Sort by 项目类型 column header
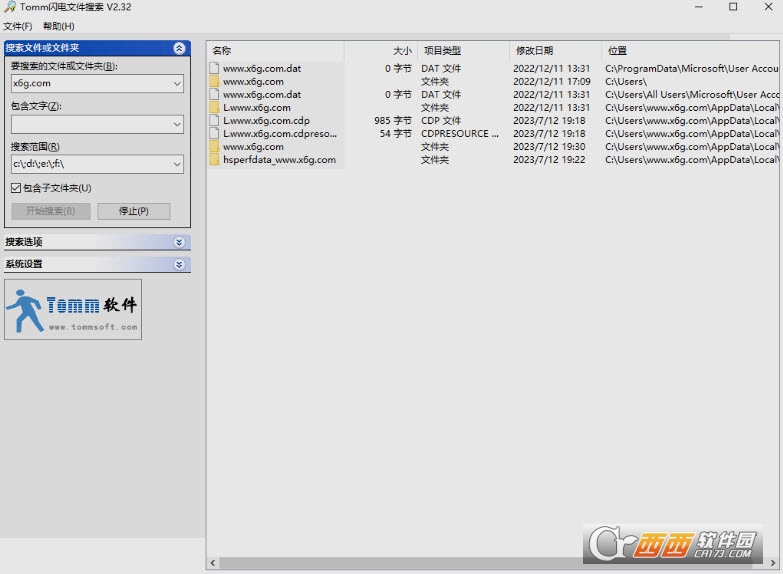783x574 pixels. [463, 50]
